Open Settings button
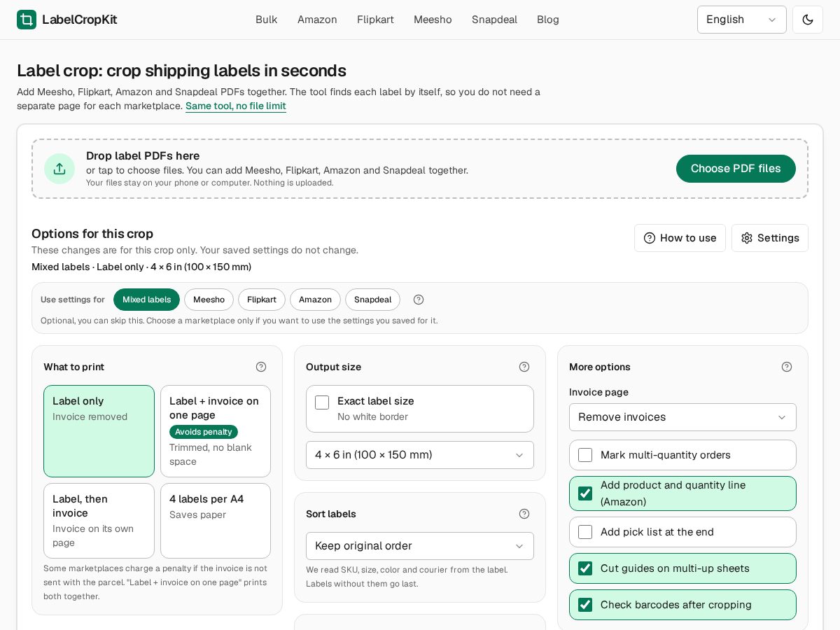Screen dimensions: 840x630 (x=770, y=238)
